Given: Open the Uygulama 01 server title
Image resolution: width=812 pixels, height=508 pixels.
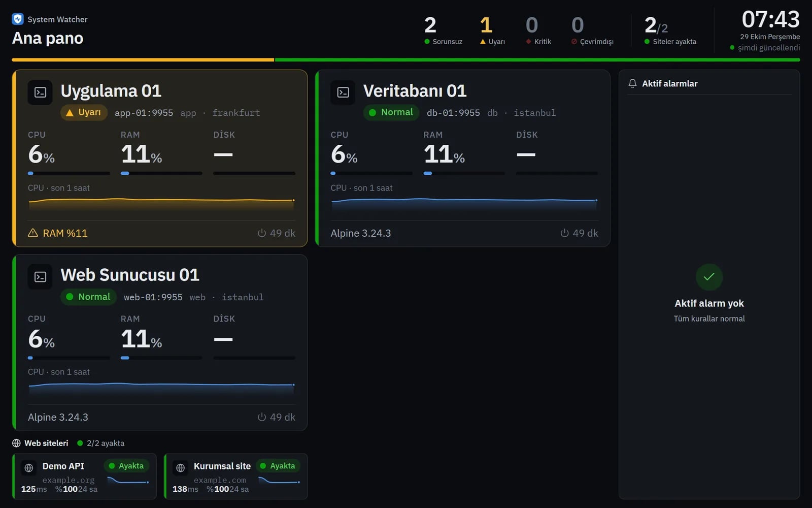Looking at the screenshot, I should pyautogui.click(x=111, y=91).
